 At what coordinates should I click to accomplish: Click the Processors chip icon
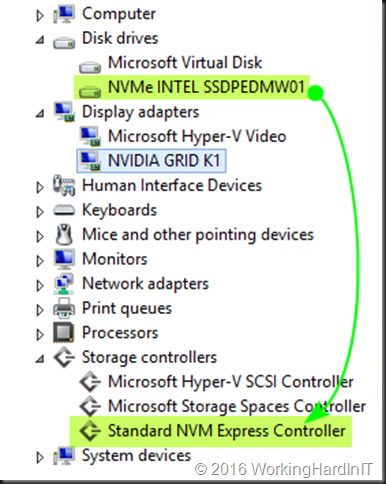pyautogui.click(x=63, y=333)
